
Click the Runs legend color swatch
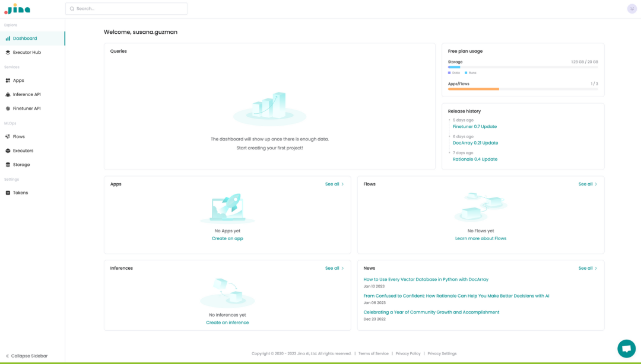pyautogui.click(x=466, y=73)
